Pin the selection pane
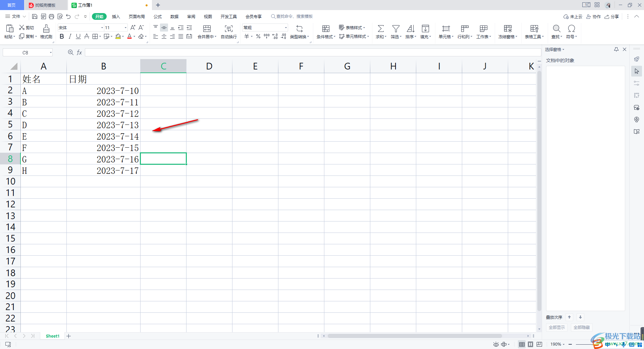 [x=616, y=49]
